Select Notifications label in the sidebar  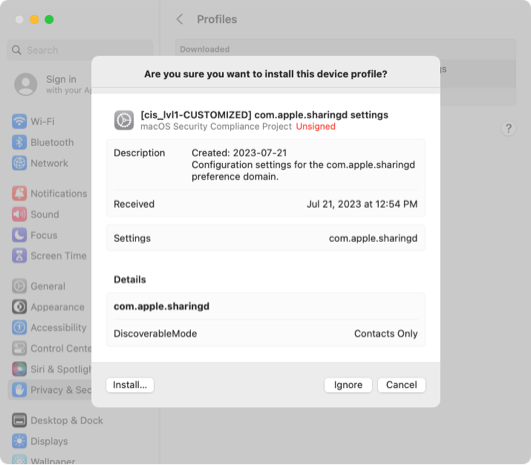(x=59, y=193)
